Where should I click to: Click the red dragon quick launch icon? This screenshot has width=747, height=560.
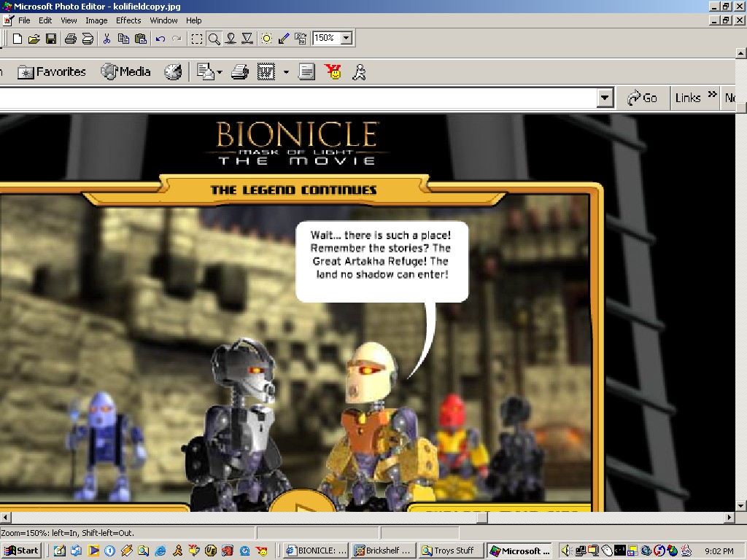[x=228, y=551]
